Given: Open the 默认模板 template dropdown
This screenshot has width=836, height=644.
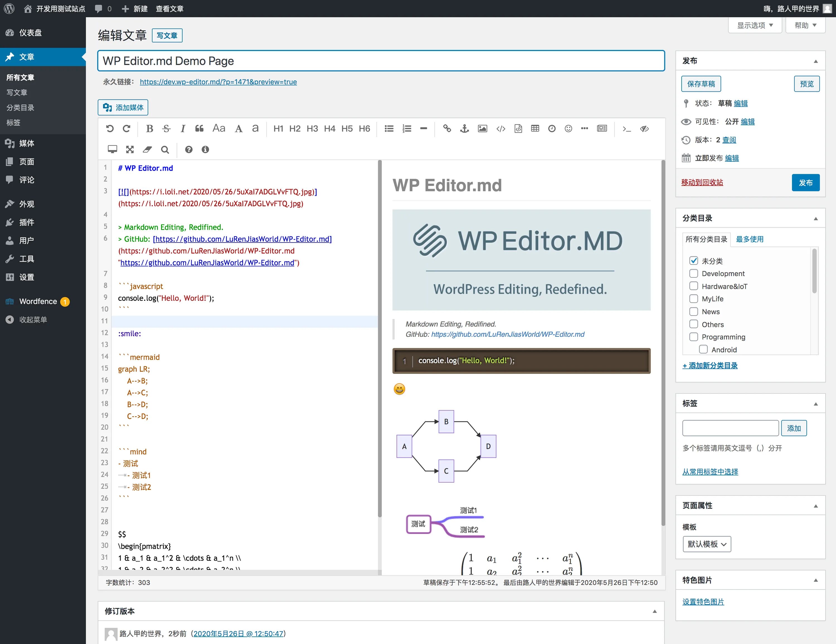Looking at the screenshot, I should [x=707, y=544].
